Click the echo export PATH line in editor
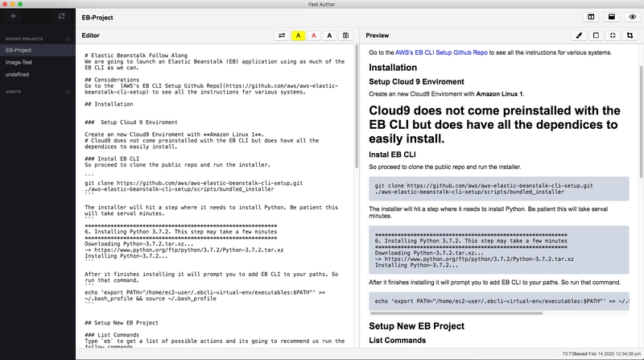Image resolution: width=644 pixels, height=360 pixels. click(205, 292)
